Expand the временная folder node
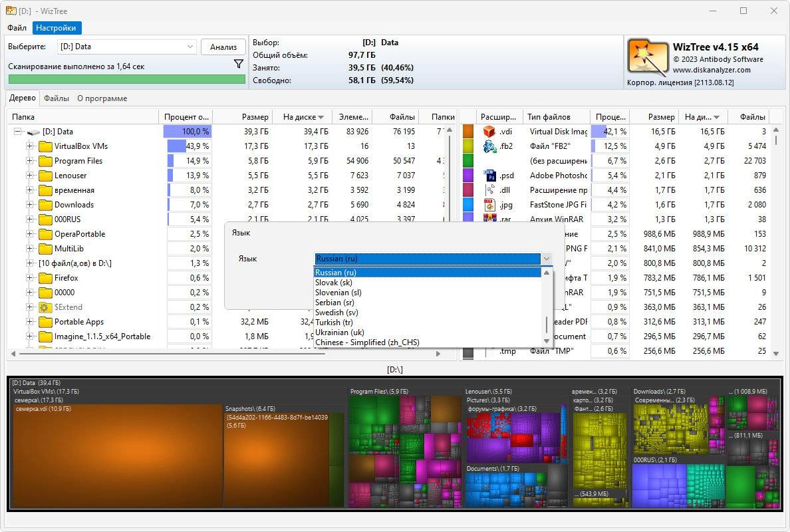The image size is (790, 532). 30,190
